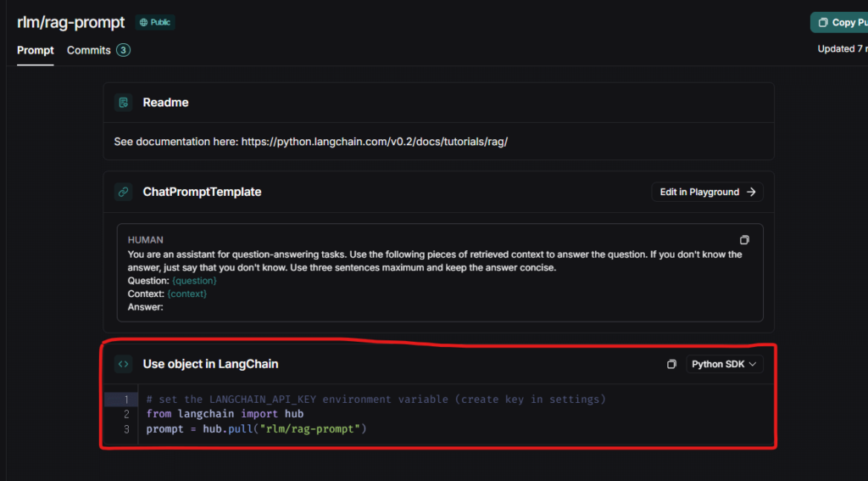Click the ChatPromptTemplate link icon

124,192
